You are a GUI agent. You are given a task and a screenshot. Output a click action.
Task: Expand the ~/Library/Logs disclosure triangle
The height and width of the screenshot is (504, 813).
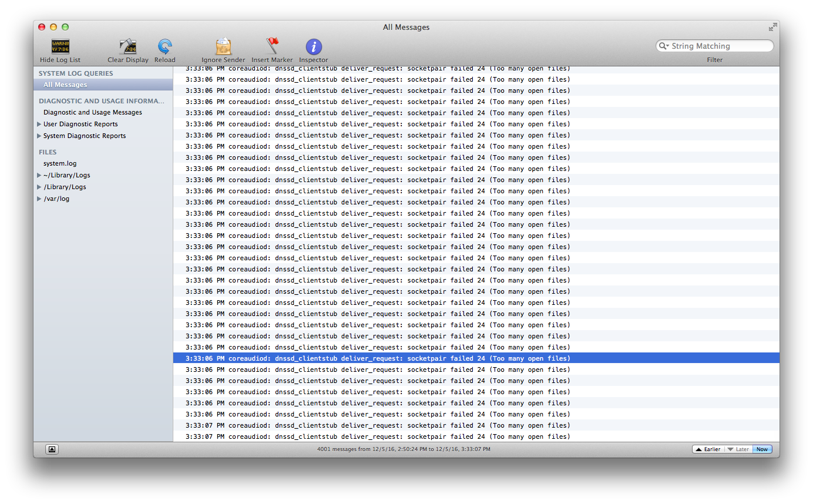(39, 175)
